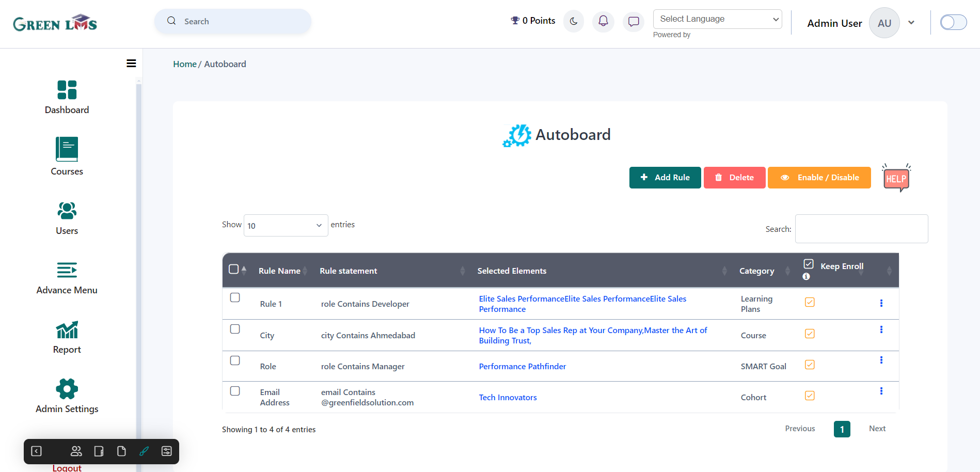Open the chat messages icon
The width and height of the screenshot is (980, 472).
(634, 21)
